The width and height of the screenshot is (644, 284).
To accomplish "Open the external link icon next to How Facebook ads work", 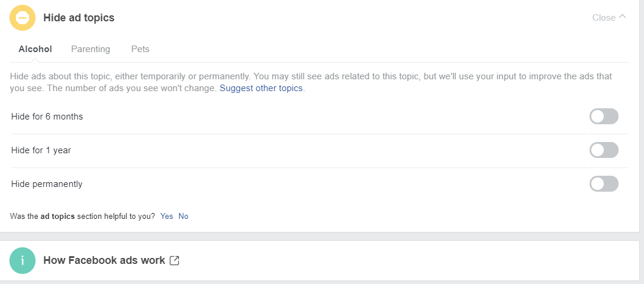I will pos(175,260).
